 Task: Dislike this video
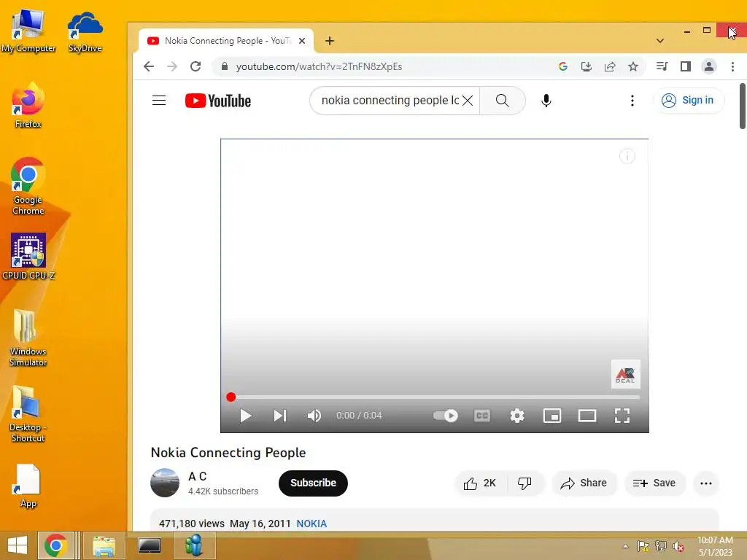(525, 483)
